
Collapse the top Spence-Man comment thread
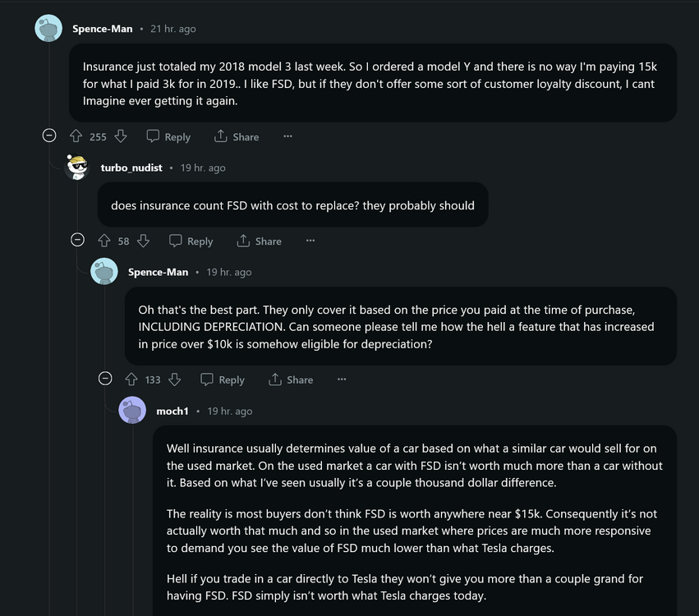pos(49,136)
